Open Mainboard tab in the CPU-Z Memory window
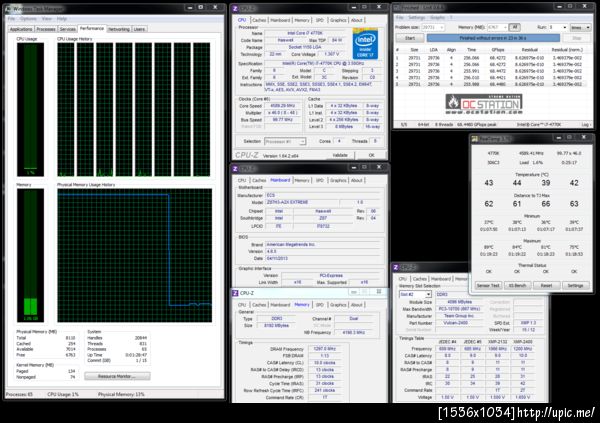Image resolution: width=600 pixels, height=423 pixels. pos(280,305)
